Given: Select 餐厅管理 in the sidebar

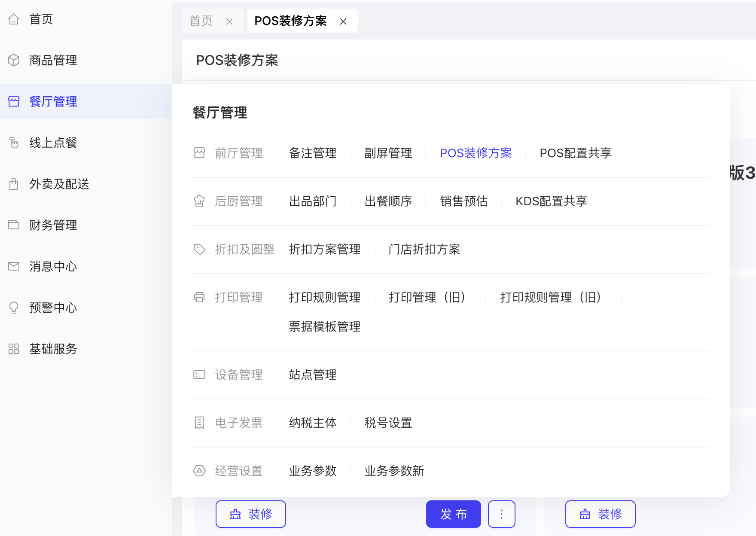Looking at the screenshot, I should click(x=53, y=101).
